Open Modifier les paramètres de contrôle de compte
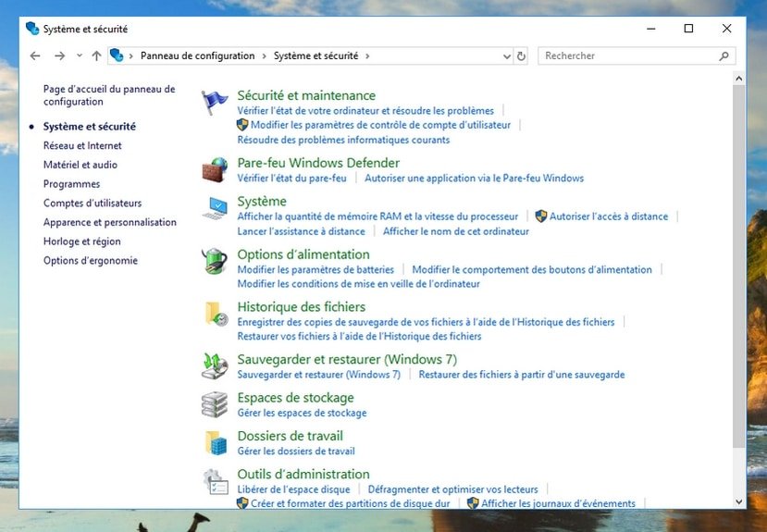 click(x=380, y=125)
